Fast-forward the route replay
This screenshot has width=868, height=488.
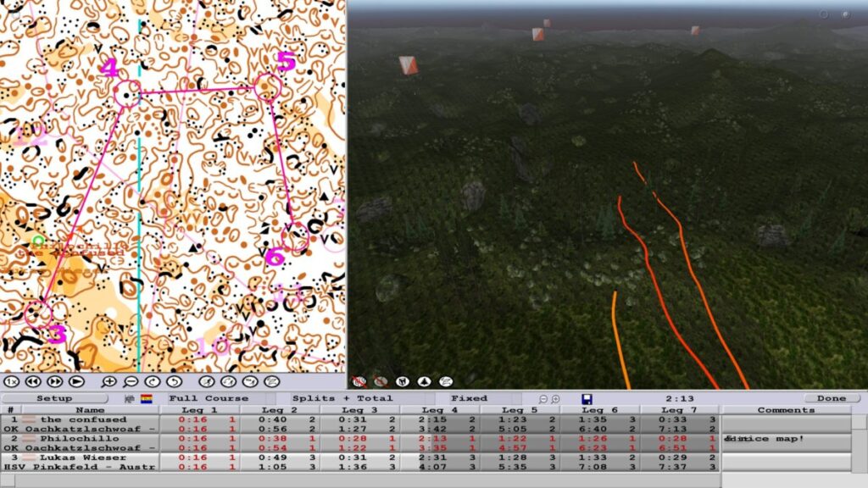click(55, 382)
